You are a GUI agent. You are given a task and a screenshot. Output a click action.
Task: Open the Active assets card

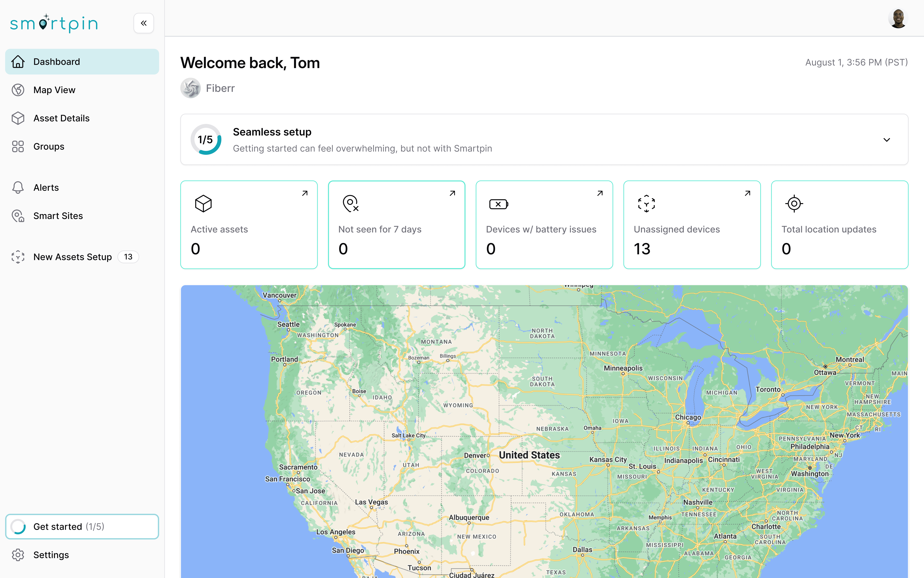249,225
